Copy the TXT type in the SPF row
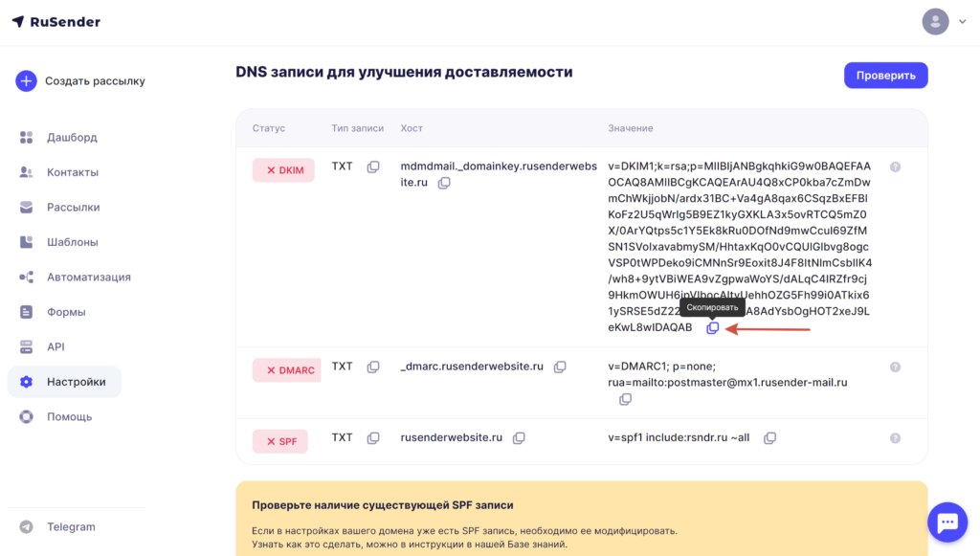Image resolution: width=980 pixels, height=556 pixels. (x=373, y=438)
